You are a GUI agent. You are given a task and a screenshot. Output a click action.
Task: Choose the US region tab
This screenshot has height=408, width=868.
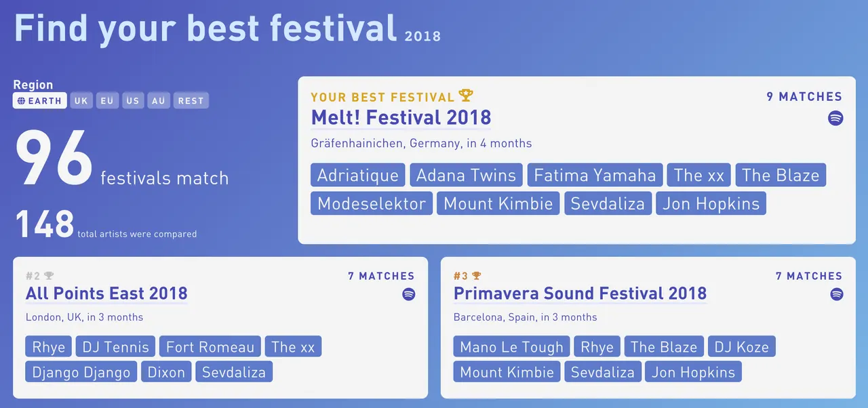pyautogui.click(x=133, y=101)
